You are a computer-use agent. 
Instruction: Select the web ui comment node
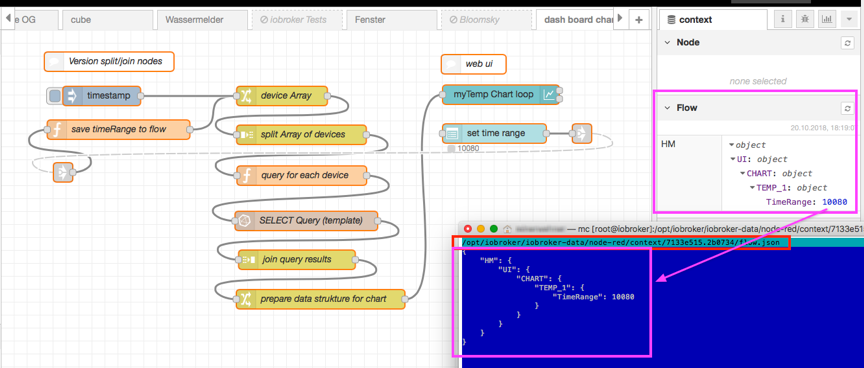[473, 64]
